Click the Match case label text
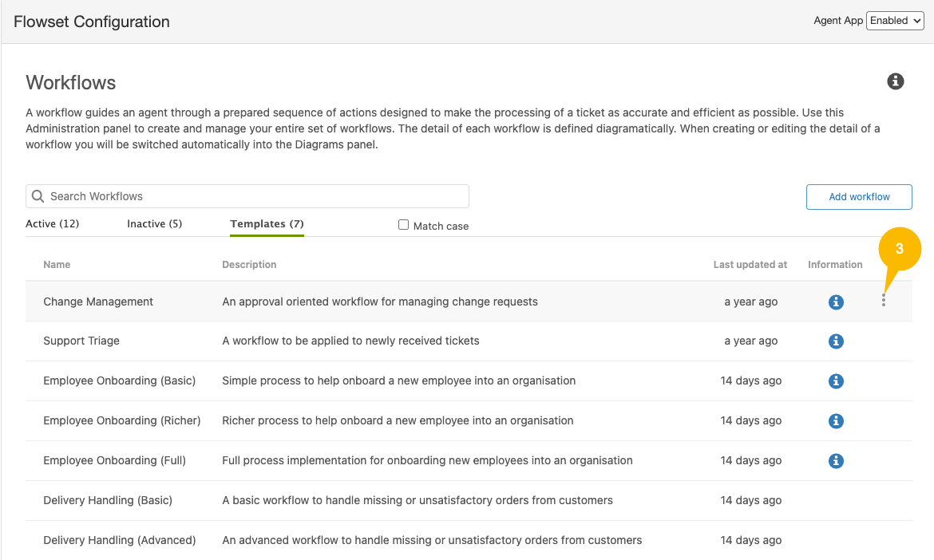 [441, 226]
